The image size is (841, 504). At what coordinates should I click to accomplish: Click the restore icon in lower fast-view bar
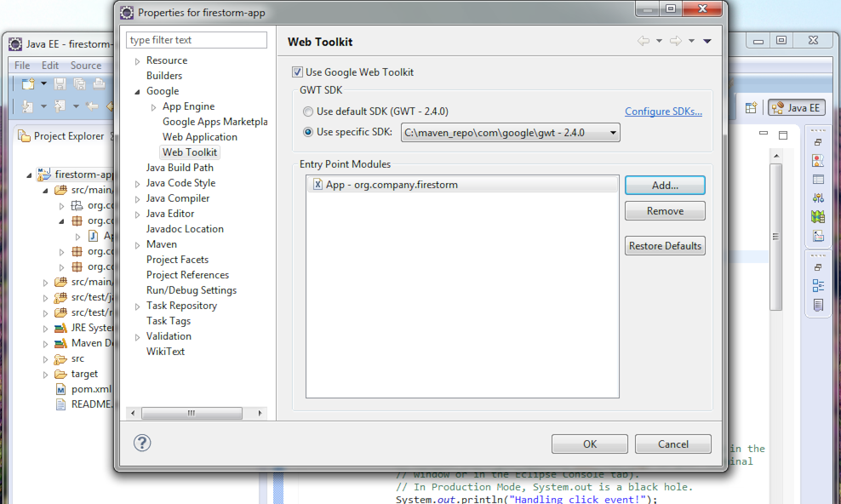coord(818,267)
